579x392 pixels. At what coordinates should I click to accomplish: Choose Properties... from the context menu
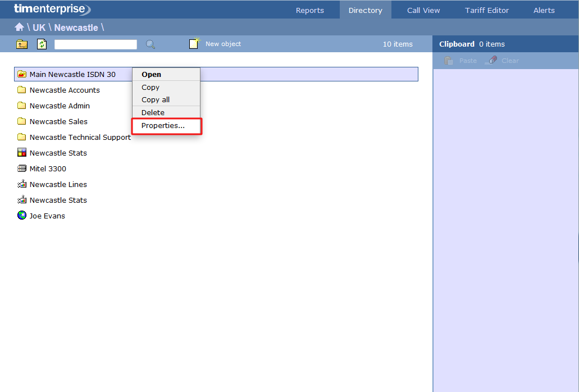163,126
